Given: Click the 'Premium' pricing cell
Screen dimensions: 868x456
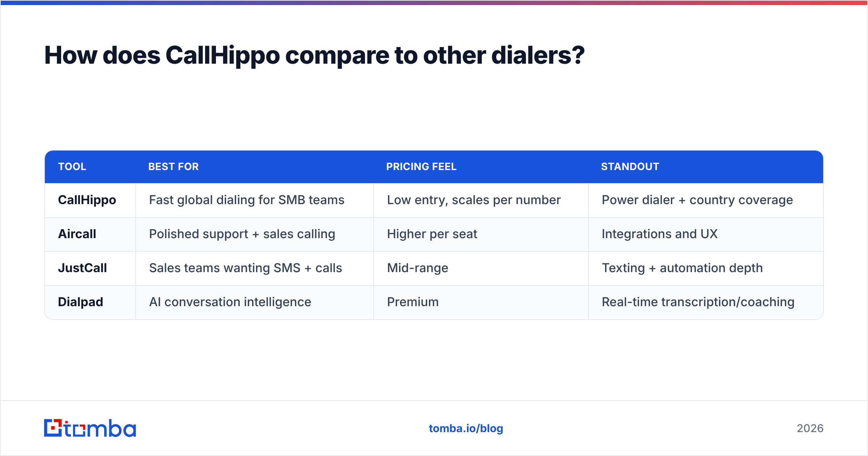Looking at the screenshot, I should click(481, 302).
